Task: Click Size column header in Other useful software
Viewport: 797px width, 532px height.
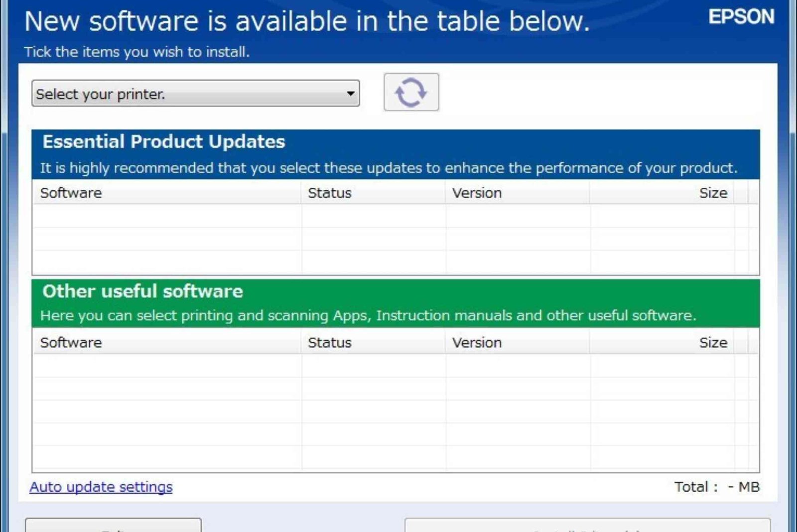Action: click(x=662, y=342)
